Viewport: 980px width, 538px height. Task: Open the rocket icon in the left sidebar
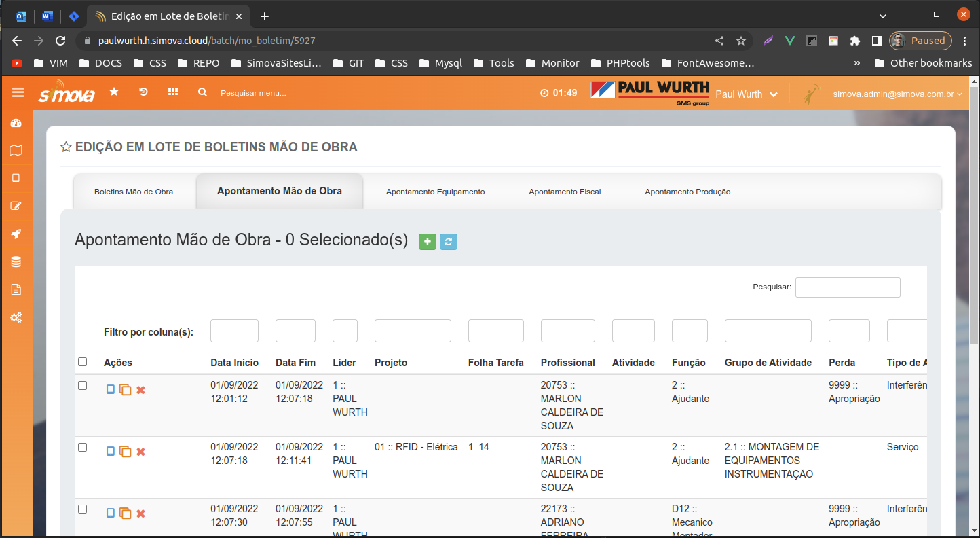[x=16, y=234]
